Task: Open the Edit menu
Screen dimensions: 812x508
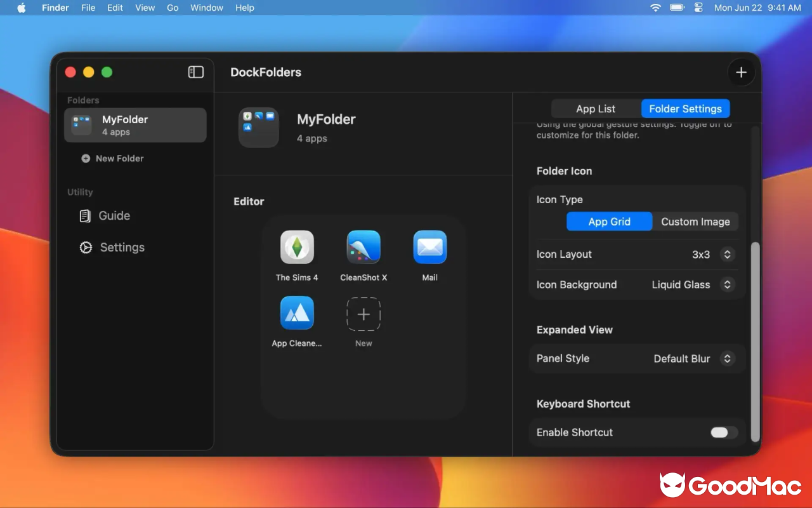Action: [x=115, y=8]
